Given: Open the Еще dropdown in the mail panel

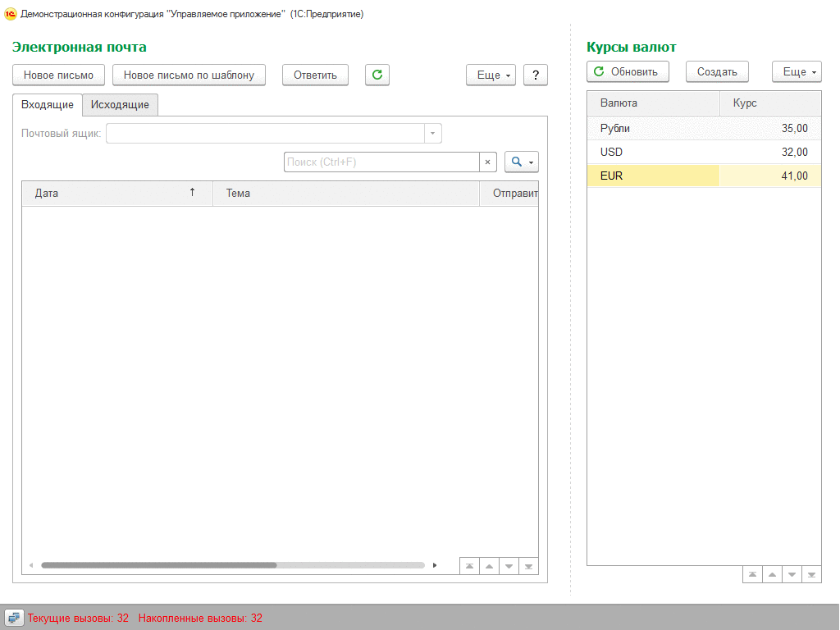Looking at the screenshot, I should [x=491, y=75].
